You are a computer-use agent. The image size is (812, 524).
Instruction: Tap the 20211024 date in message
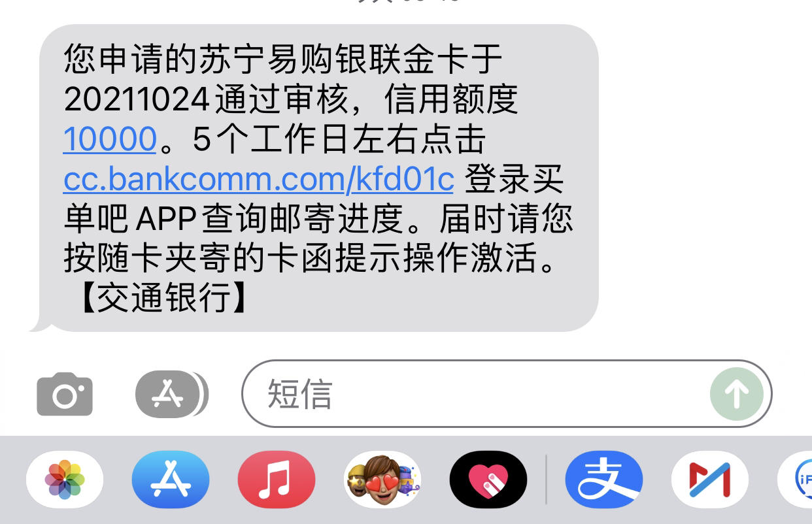(137, 100)
